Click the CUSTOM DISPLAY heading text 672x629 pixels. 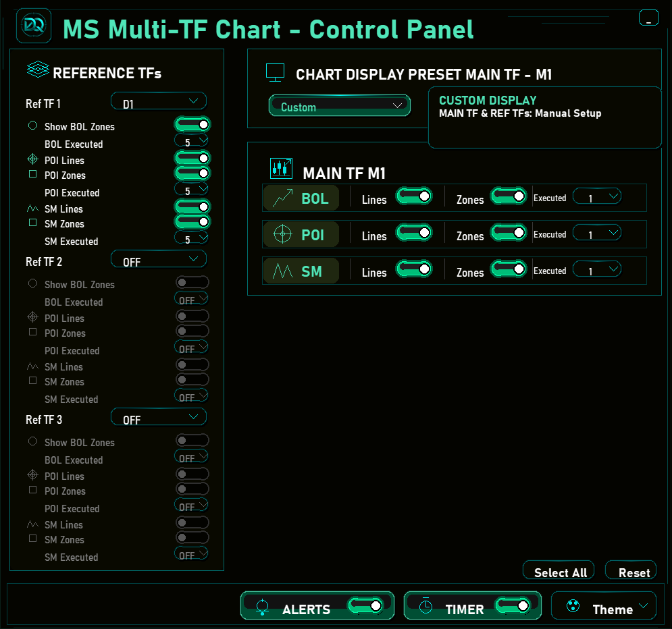(488, 101)
